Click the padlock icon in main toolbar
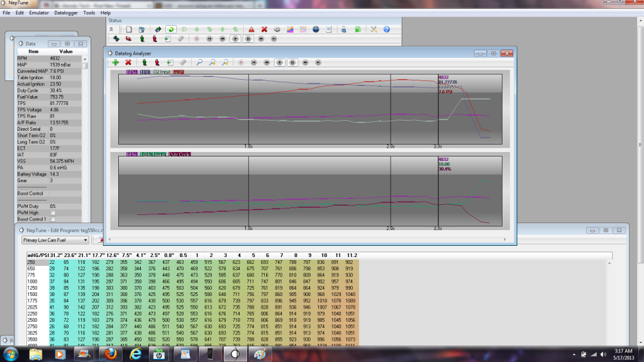Viewport: 644px width, 362px height. (344, 29)
